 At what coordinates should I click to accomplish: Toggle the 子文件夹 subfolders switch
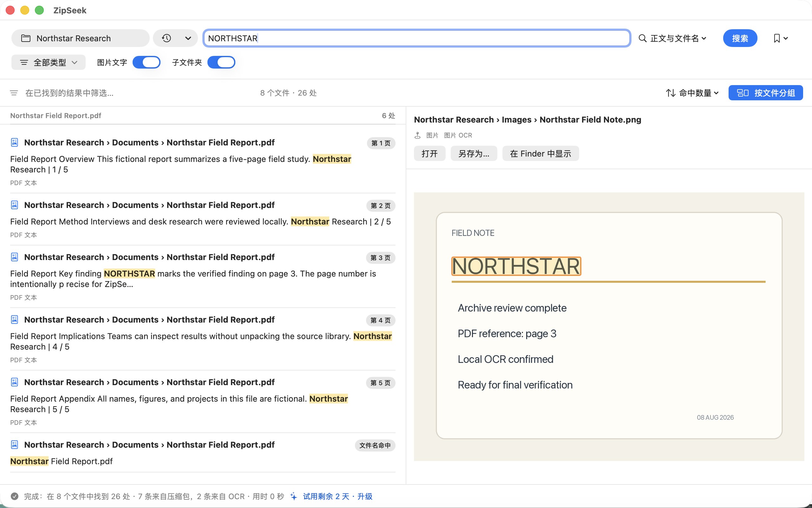[x=221, y=63]
